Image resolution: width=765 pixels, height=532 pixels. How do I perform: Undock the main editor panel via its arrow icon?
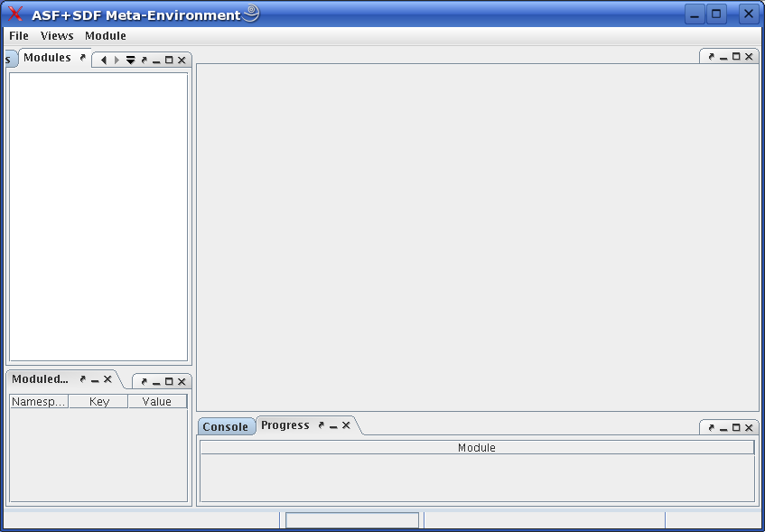pos(712,56)
